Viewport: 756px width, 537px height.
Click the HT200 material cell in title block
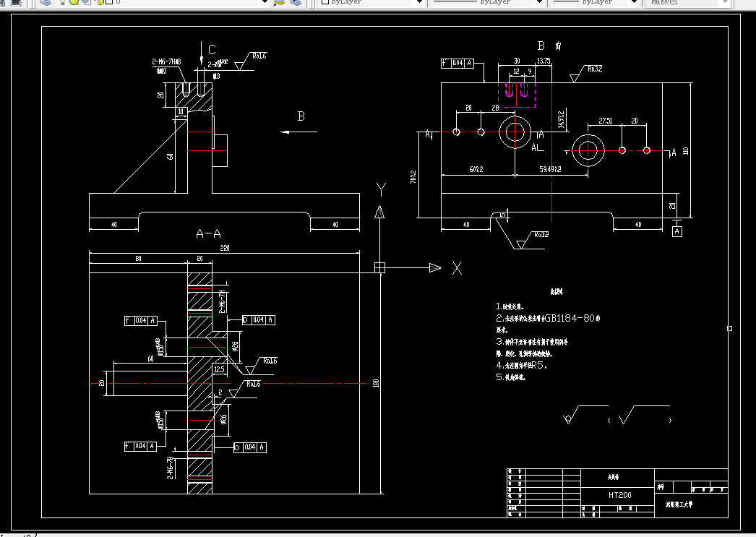[619, 495]
